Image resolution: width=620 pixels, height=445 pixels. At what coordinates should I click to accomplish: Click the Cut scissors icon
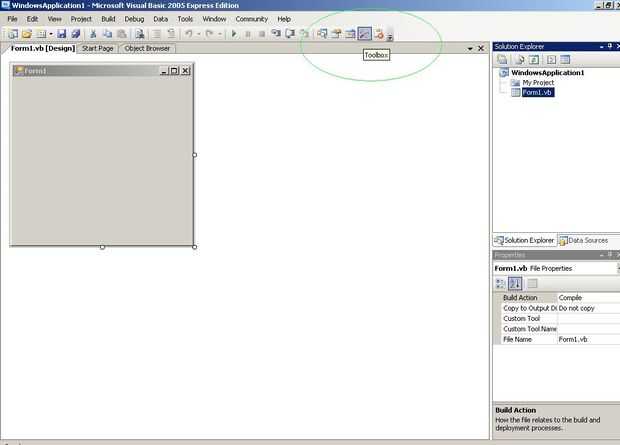click(x=93, y=34)
